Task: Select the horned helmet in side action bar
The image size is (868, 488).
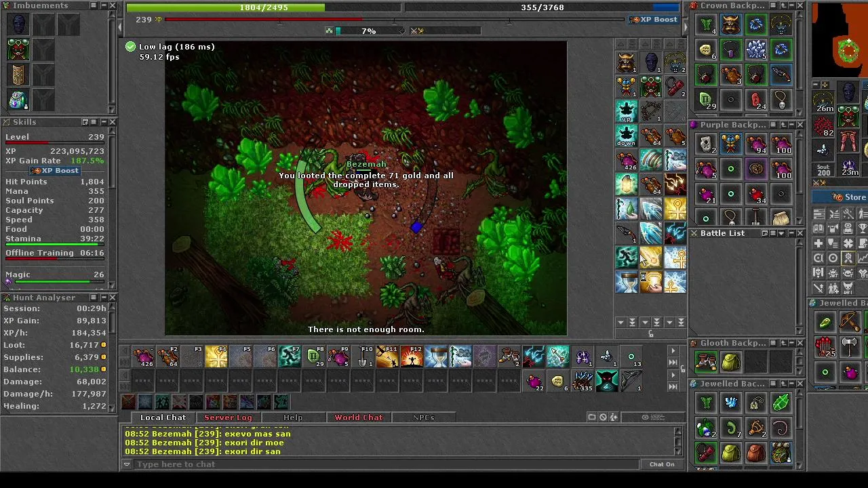Action: pyautogui.click(x=627, y=62)
